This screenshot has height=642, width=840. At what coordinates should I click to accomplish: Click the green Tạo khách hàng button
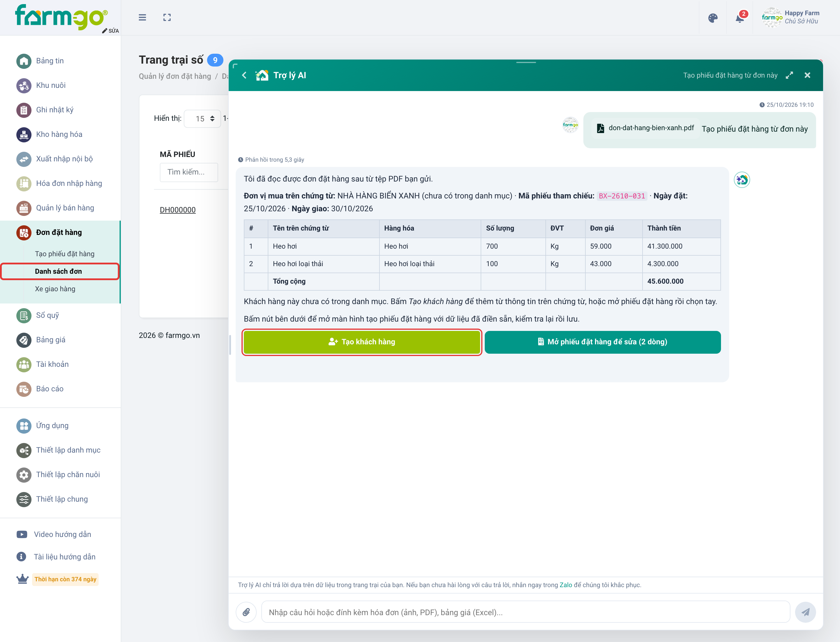362,342
